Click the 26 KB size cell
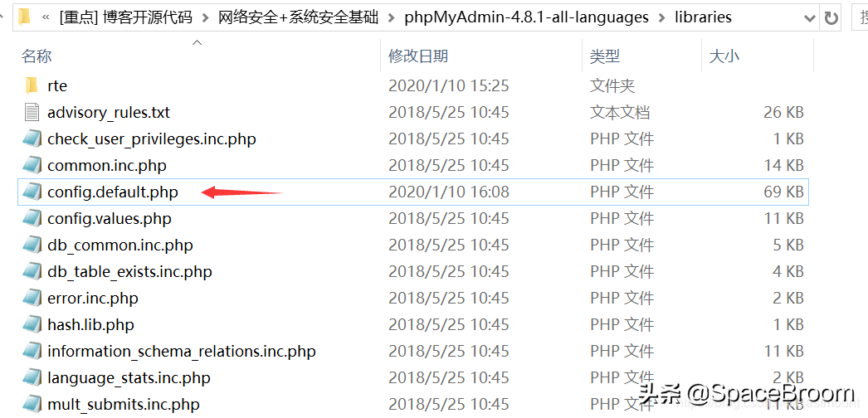Viewport: 868px width, 418px height. [783, 112]
